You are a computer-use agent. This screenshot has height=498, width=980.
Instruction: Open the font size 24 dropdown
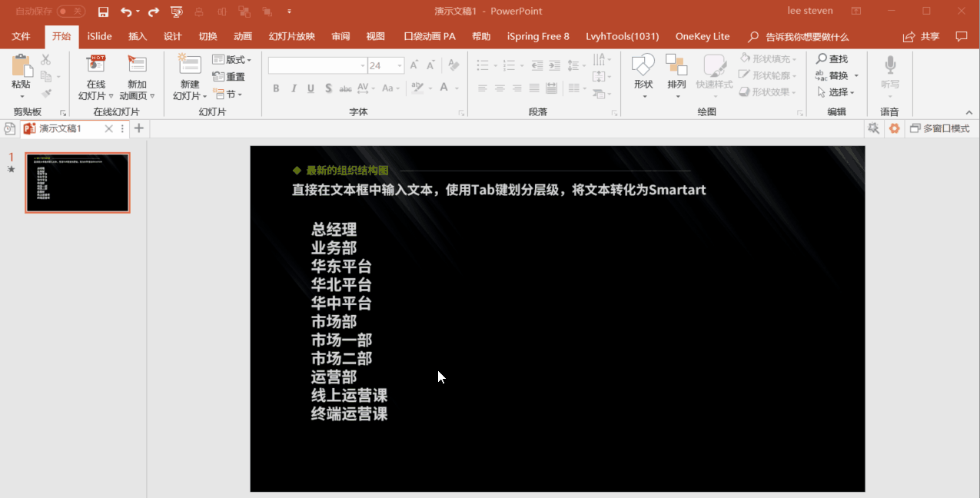(x=400, y=66)
